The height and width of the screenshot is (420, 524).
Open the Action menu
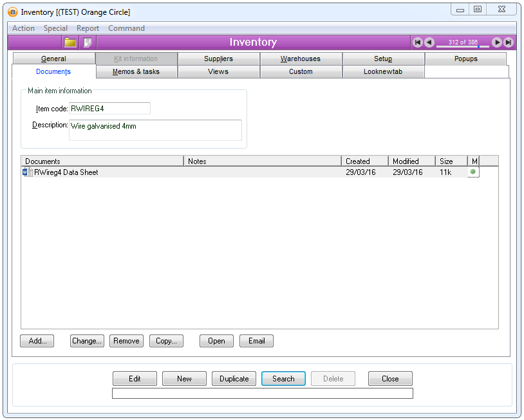tap(24, 28)
